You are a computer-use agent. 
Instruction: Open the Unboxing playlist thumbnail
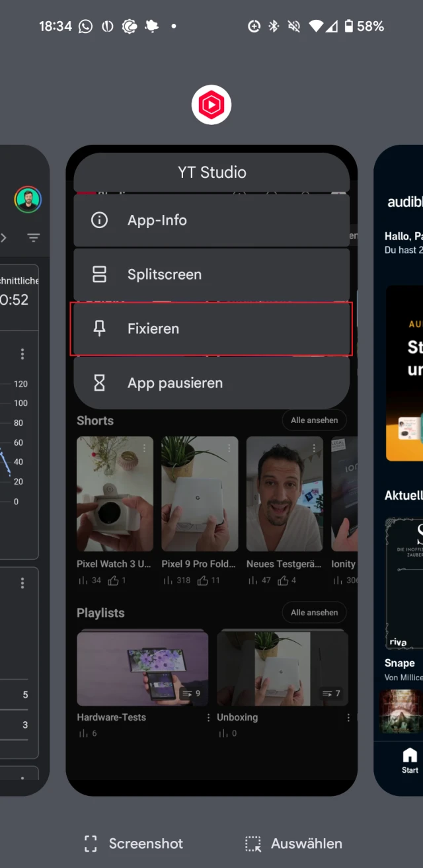tap(283, 668)
